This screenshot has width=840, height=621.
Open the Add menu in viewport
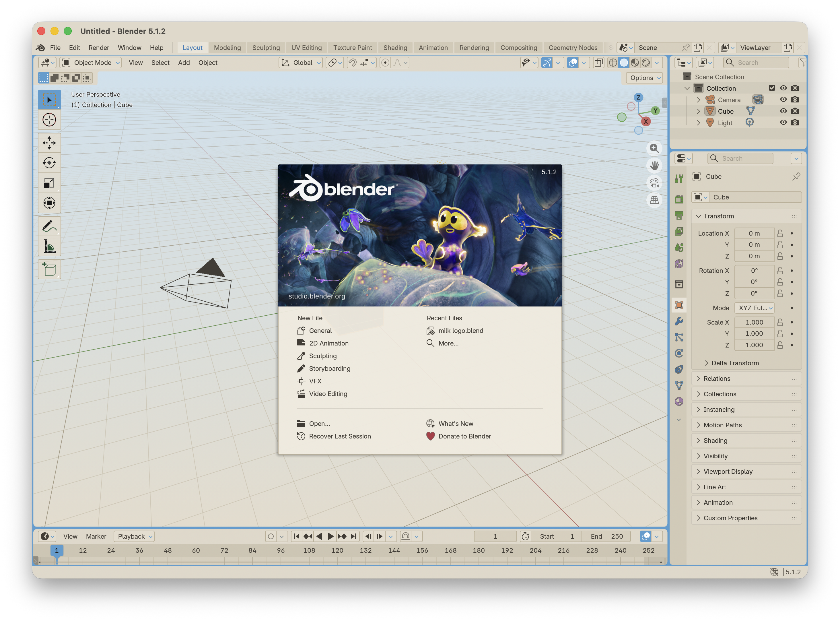tap(184, 63)
